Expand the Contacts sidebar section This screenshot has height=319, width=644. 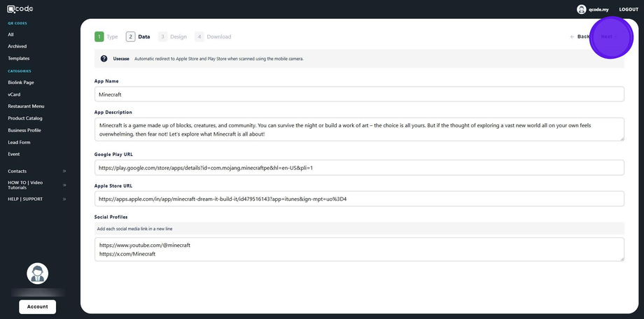[x=64, y=171]
